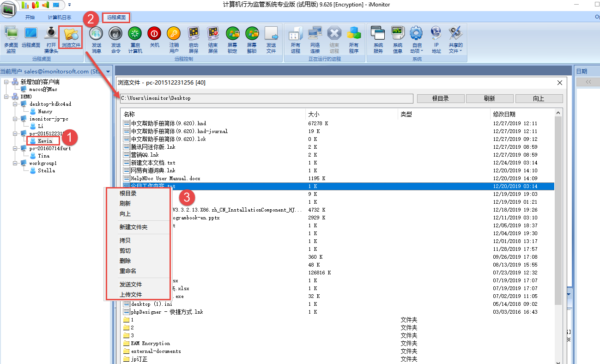600x364 pixels.
Task: Click the 屏幕锁定 screen lock icon
Action: click(232, 39)
